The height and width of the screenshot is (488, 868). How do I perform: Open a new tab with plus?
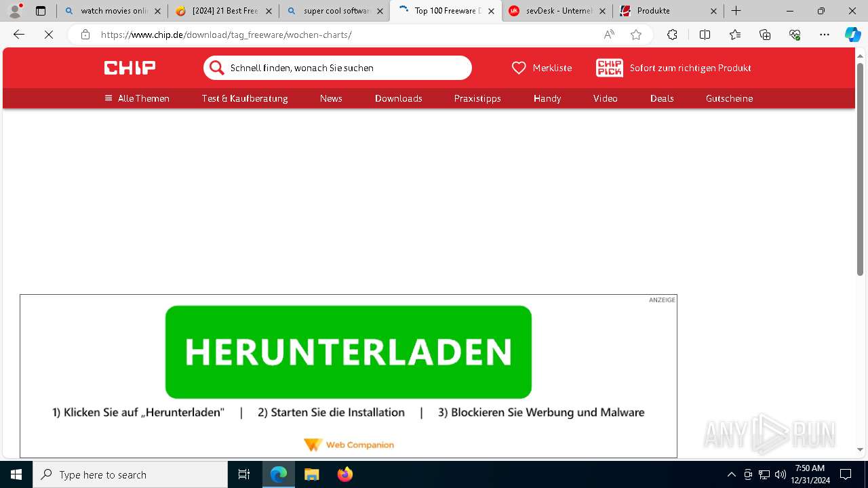pos(736,11)
